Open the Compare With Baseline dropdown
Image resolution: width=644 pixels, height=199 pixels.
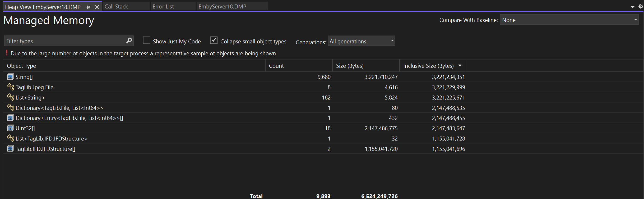[x=569, y=20]
